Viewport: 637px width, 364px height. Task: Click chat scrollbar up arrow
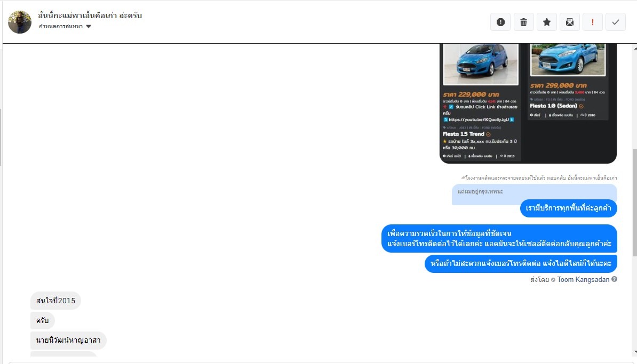click(634, 48)
